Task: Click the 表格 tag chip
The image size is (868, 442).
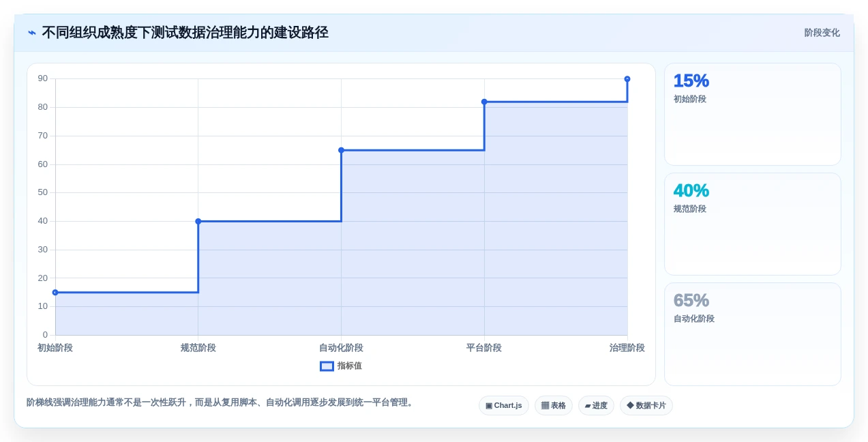Action: click(x=554, y=405)
